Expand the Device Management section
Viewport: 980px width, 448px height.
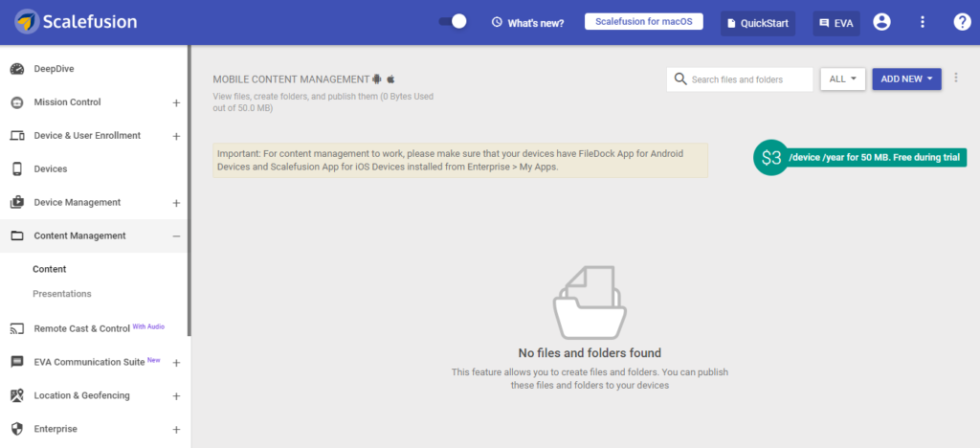tap(176, 203)
